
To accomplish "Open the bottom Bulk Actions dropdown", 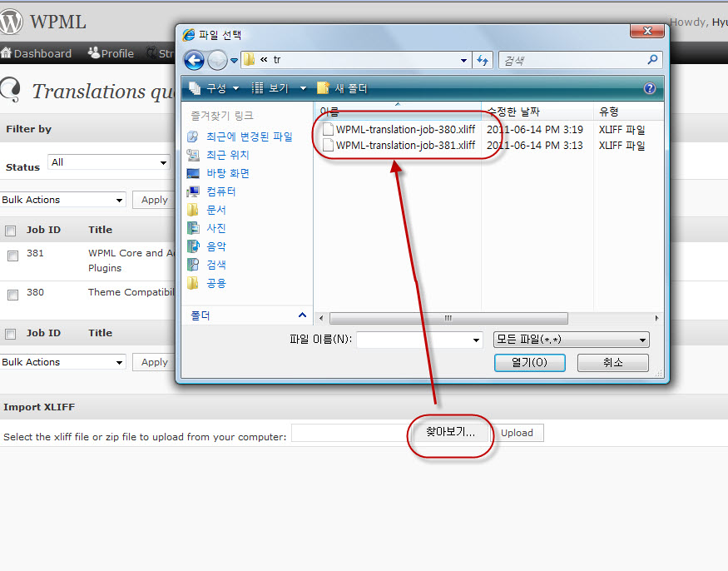I will [x=62, y=362].
